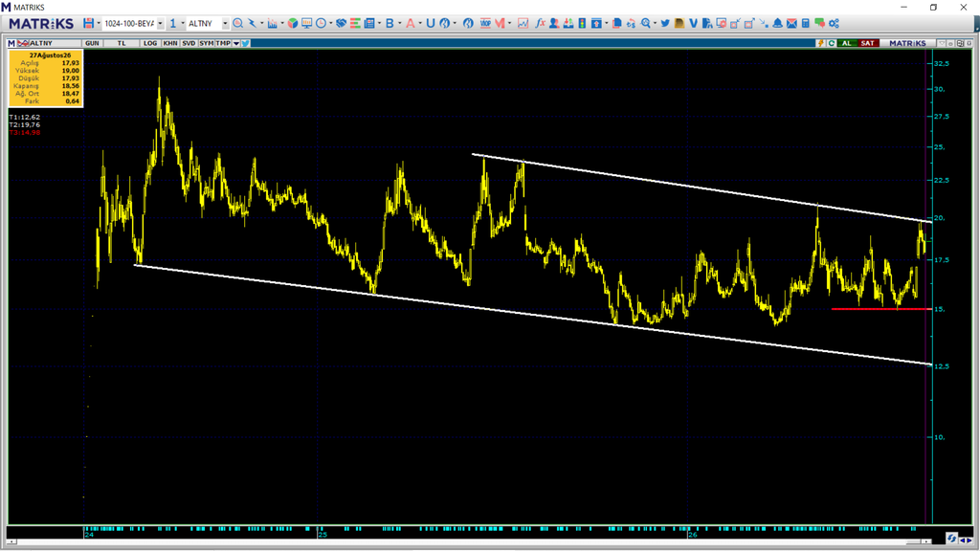Click the clock icon in toolbar
Screen dimensions: 980x551
click(x=321, y=23)
